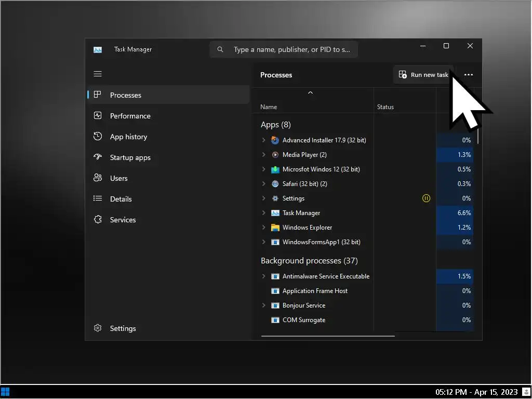Click the COM Surrogate icon
Screen dimensions: 532x399
[x=275, y=320]
